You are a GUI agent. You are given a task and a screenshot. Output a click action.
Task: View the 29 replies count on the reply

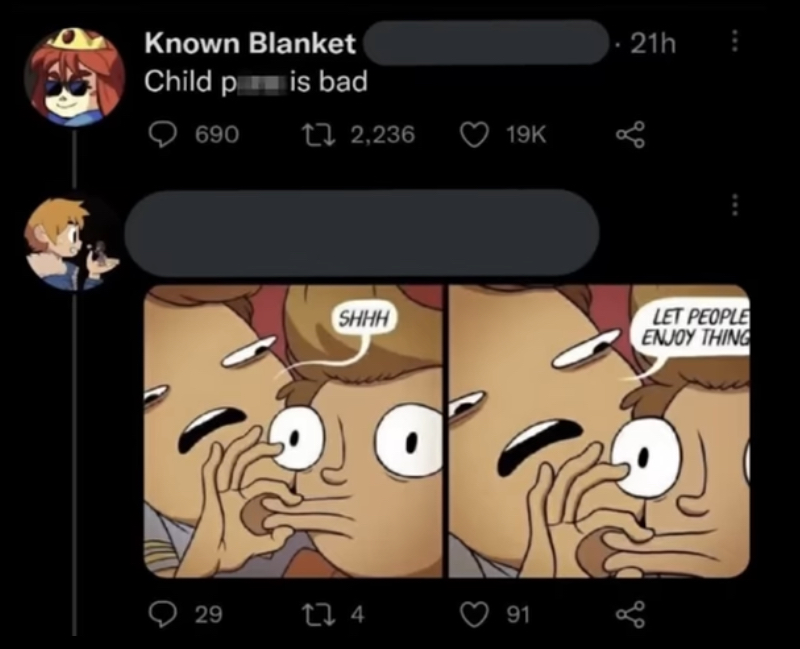209,614
